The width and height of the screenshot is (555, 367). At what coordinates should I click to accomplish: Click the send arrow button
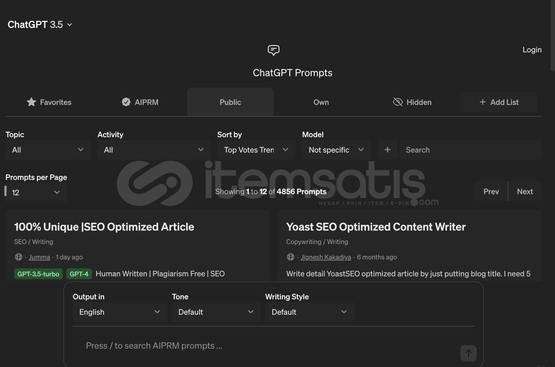tap(468, 353)
